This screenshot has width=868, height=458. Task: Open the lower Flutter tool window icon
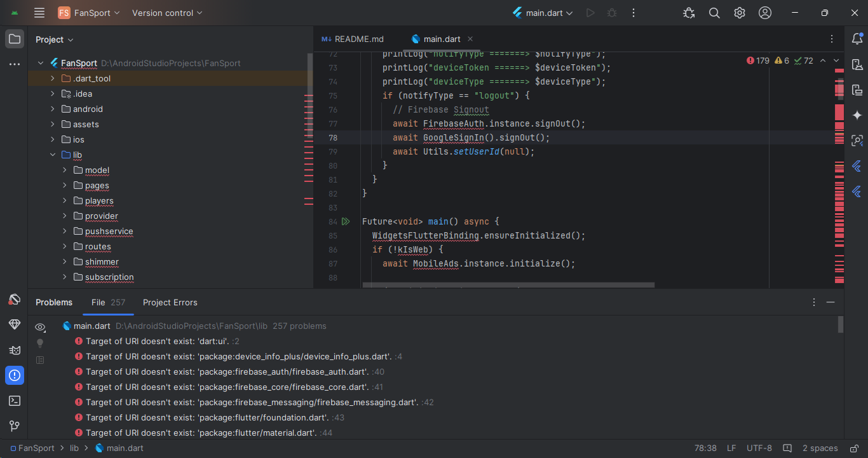[x=857, y=191]
